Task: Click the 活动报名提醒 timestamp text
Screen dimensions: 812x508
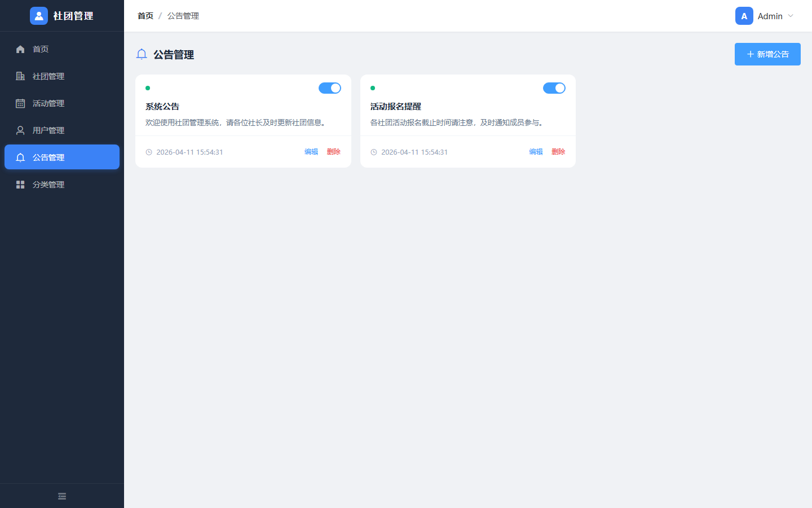Action: [414, 152]
